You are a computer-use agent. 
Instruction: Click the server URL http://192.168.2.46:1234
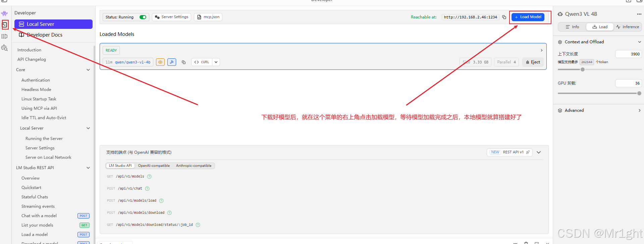coord(471,17)
